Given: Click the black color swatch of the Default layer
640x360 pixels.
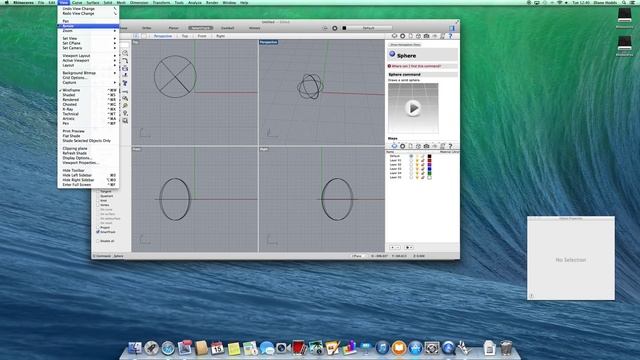Looking at the screenshot, I should (429, 156).
